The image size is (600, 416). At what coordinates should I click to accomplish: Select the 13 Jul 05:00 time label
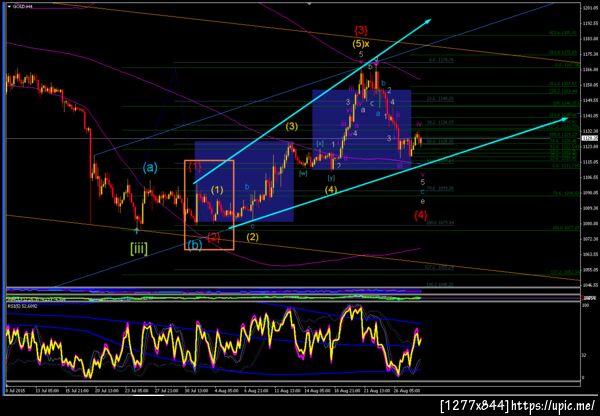(x=48, y=391)
